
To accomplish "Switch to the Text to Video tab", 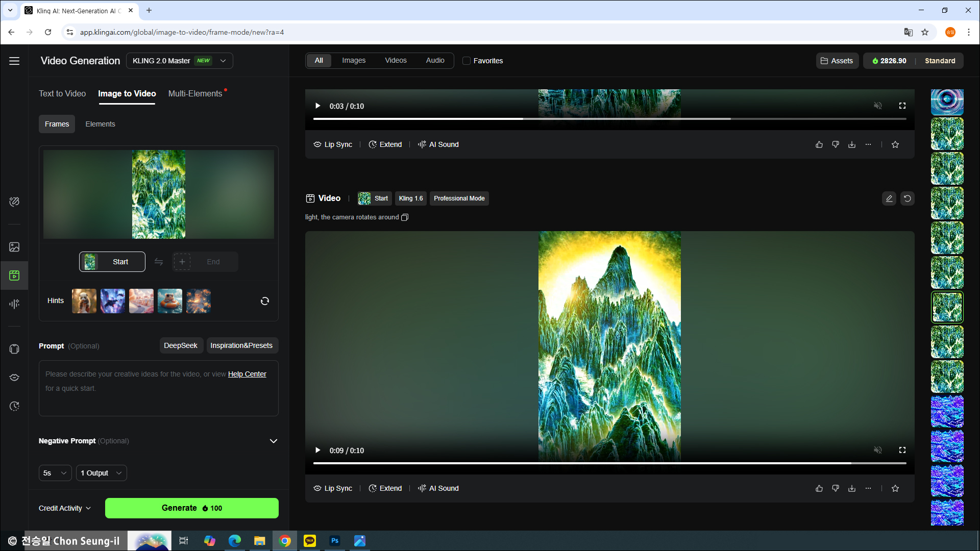I will (62, 93).
